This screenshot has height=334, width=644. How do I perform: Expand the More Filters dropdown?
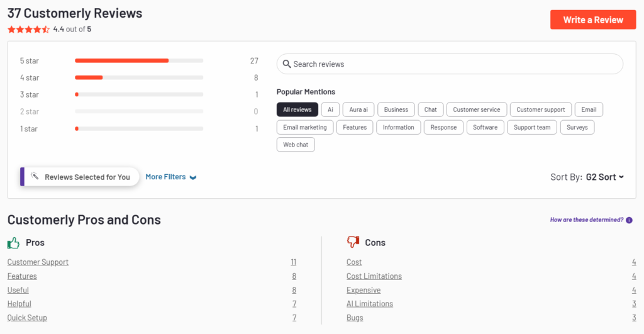171,177
